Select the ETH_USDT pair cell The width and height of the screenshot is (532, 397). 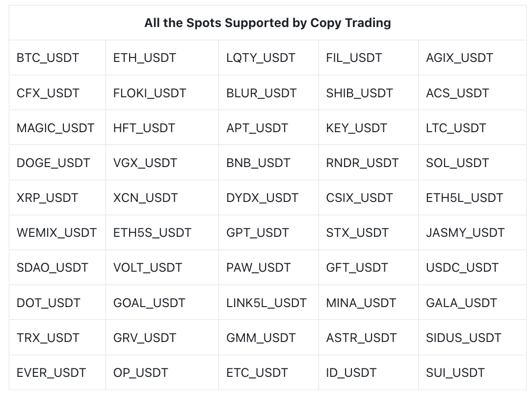(x=144, y=58)
